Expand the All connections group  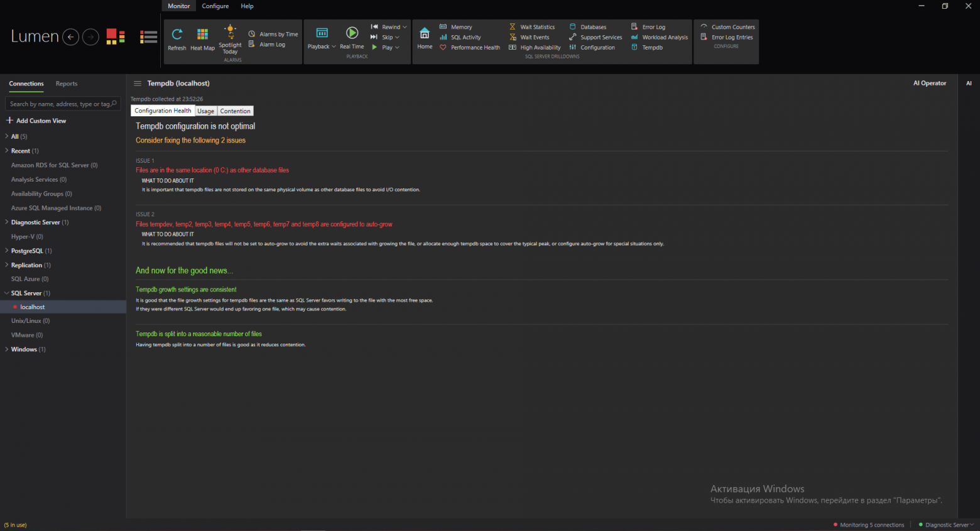pyautogui.click(x=6, y=136)
